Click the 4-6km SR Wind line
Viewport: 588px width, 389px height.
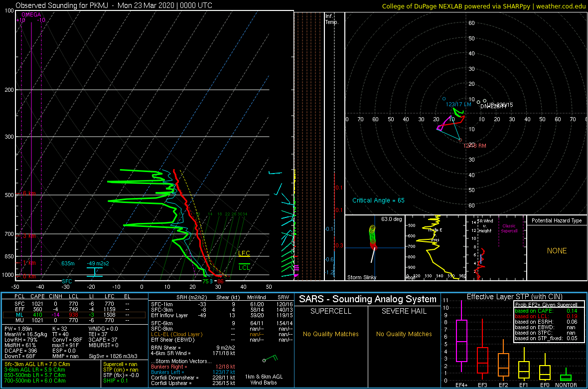pyautogui.click(x=193, y=353)
